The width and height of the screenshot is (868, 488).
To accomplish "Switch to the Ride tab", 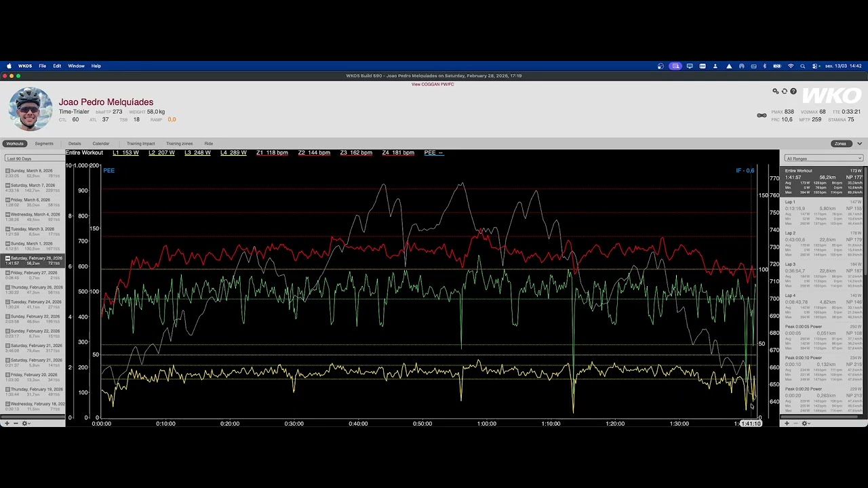I will (209, 144).
